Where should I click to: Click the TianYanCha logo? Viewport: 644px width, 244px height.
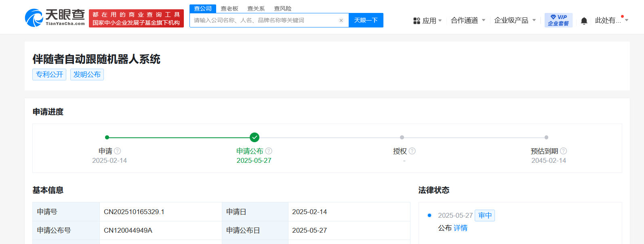coord(55,18)
